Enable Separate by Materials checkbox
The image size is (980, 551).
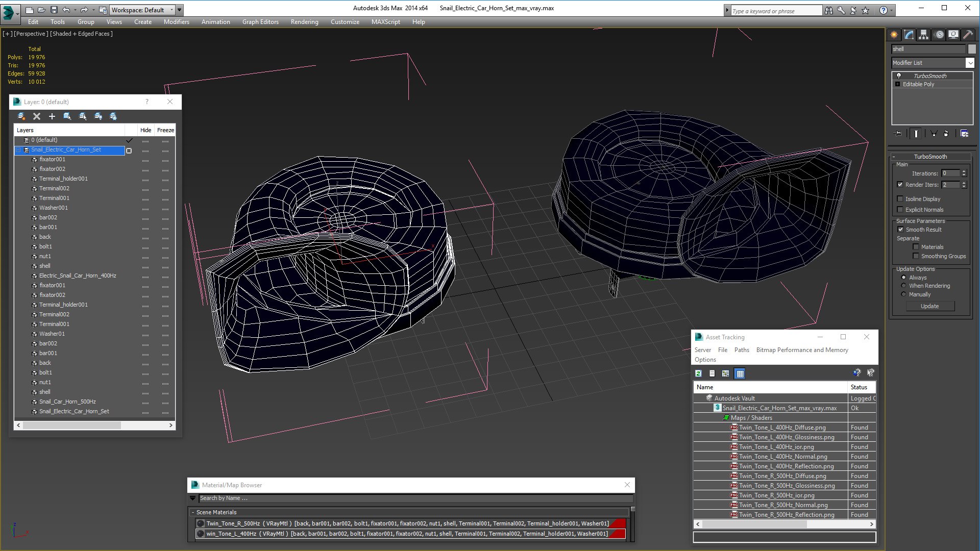click(x=916, y=247)
